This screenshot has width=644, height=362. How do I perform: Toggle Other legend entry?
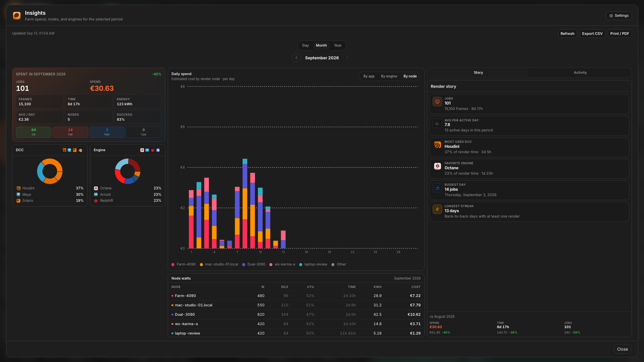click(x=339, y=264)
